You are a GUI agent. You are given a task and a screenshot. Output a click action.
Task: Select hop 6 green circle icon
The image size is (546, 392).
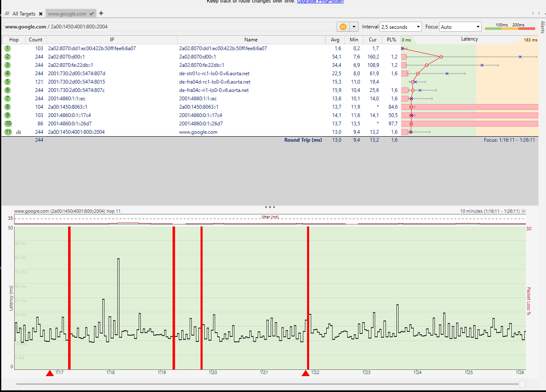tap(8, 90)
